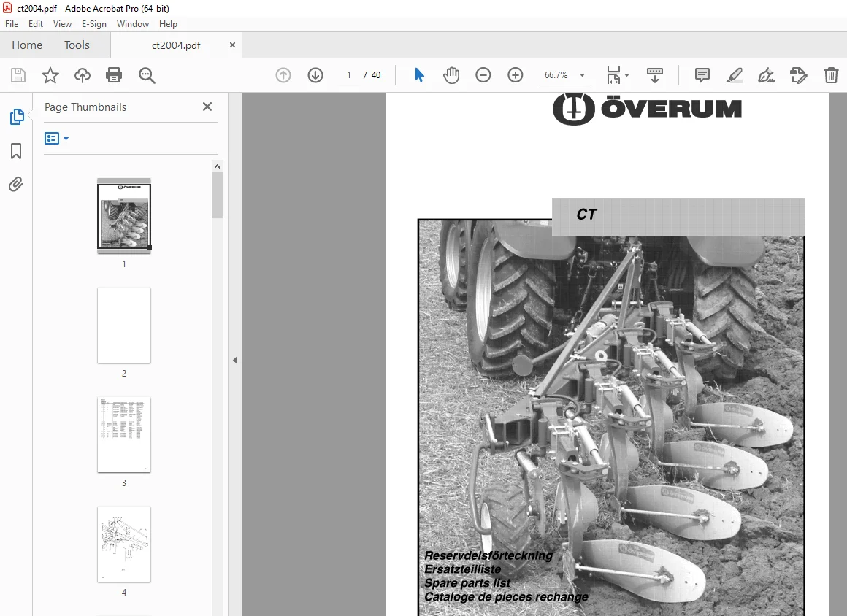Click the upload to cloud icon
The image size is (847, 616).
(82, 75)
